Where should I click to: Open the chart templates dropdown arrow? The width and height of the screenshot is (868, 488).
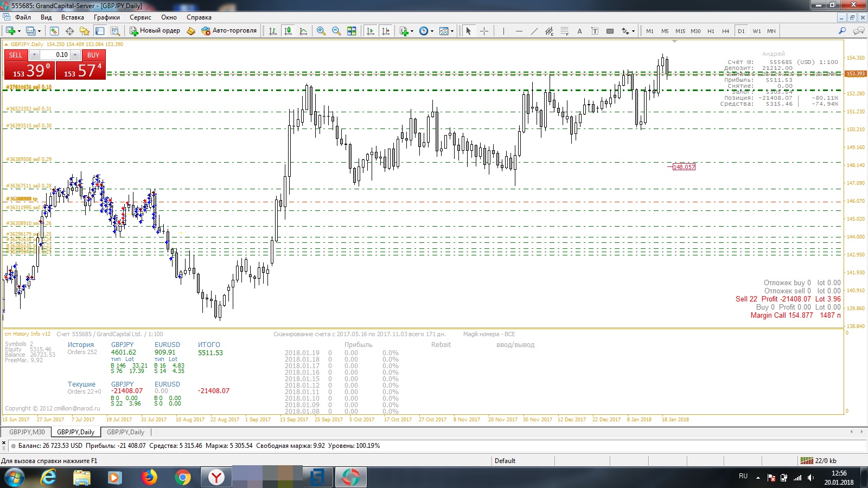pyautogui.click(x=452, y=31)
